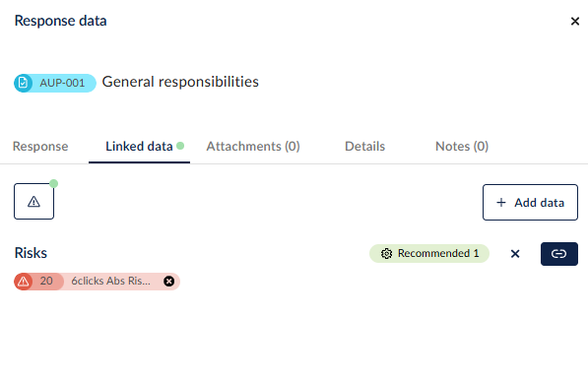This screenshot has width=588, height=381.
Task: Open the Attachments (0) tab
Action: point(253,147)
